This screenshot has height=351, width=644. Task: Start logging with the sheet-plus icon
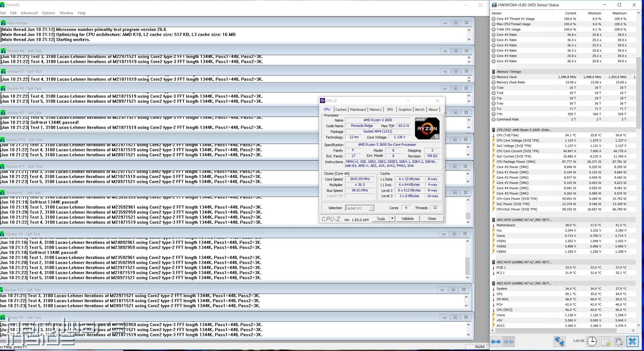point(605,342)
